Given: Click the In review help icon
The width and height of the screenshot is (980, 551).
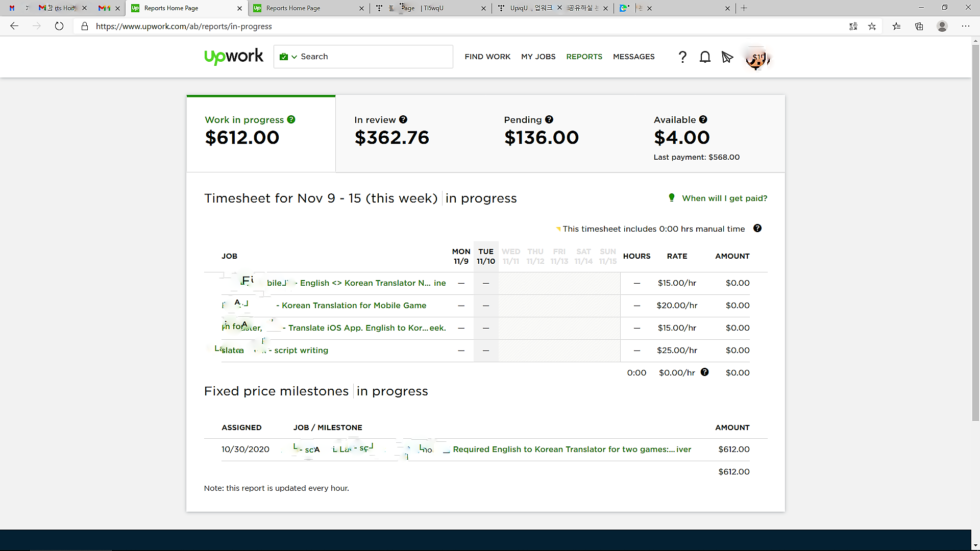Looking at the screenshot, I should click(403, 119).
